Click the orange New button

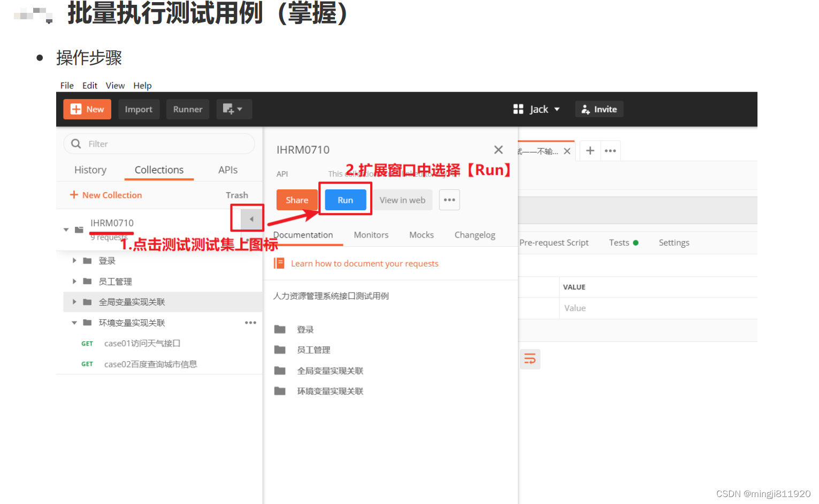[87, 109]
